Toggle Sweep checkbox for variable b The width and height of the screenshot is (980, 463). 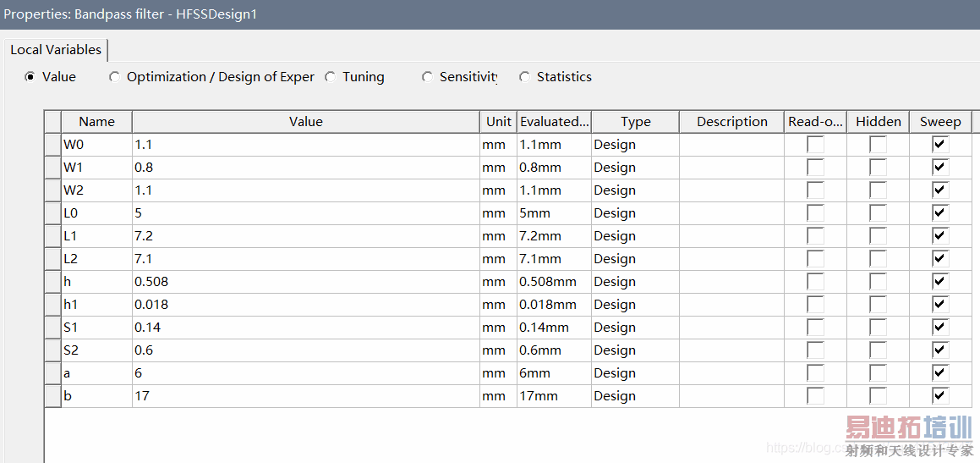coord(940,396)
